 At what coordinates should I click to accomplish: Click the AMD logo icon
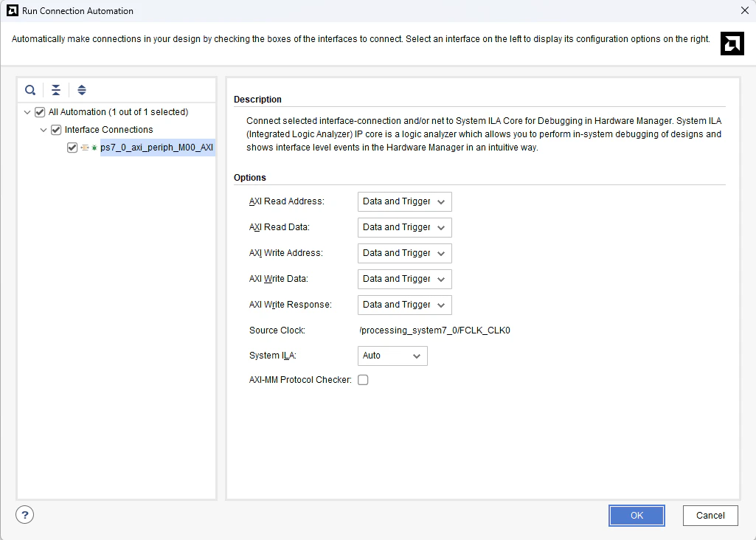732,44
